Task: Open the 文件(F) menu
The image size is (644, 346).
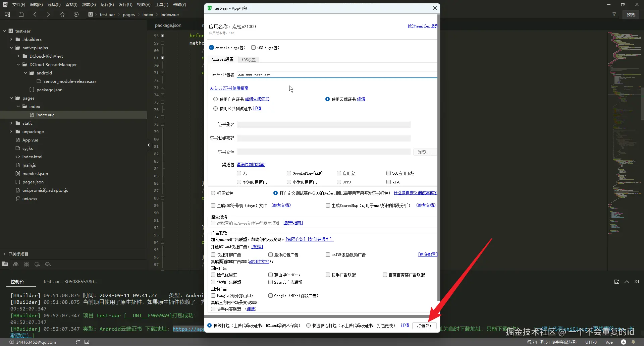Action: 19,4
